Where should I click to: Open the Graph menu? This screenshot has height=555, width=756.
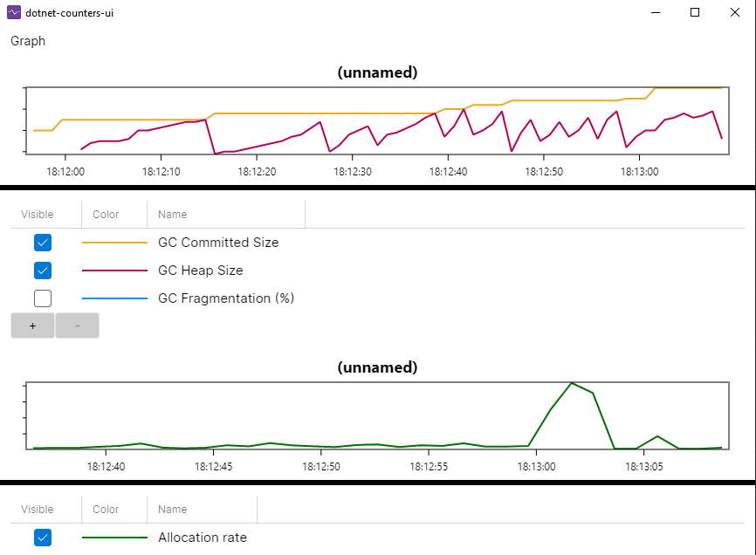(x=28, y=41)
